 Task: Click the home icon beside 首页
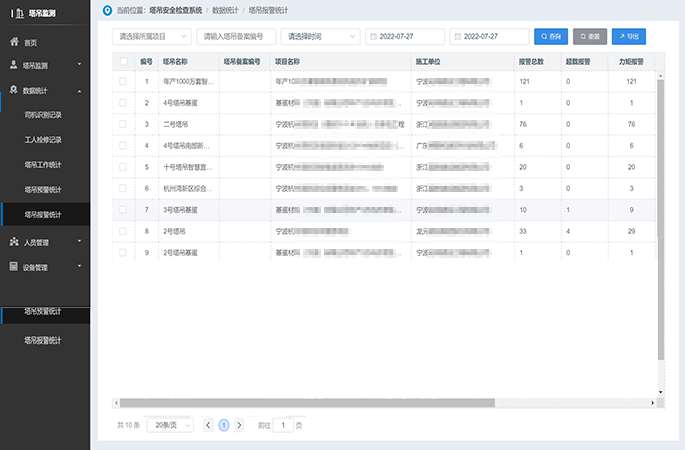(14, 42)
